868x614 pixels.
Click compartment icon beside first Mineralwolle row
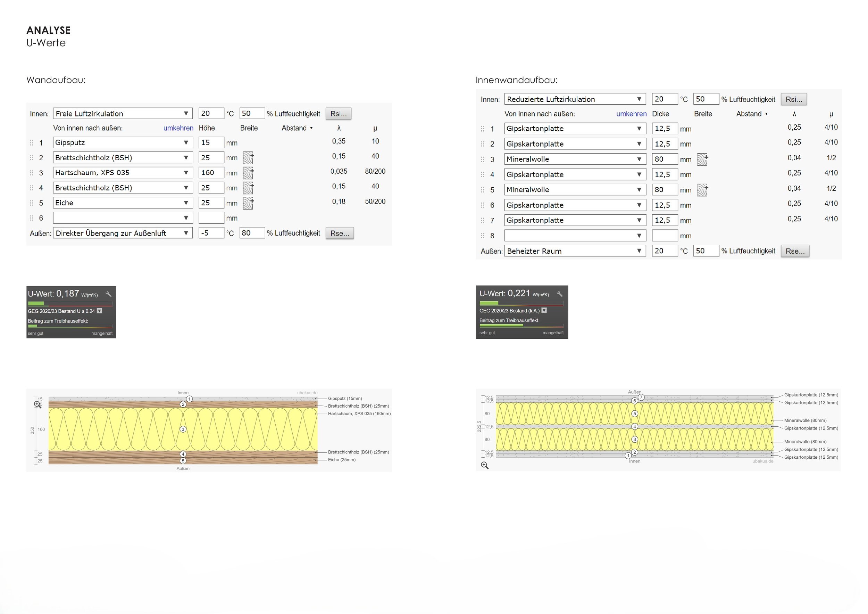pos(702,159)
